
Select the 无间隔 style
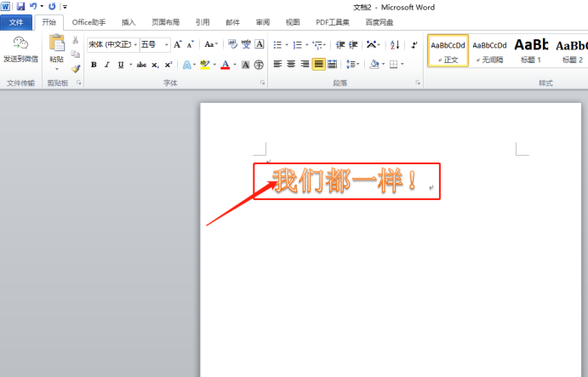pyautogui.click(x=489, y=51)
